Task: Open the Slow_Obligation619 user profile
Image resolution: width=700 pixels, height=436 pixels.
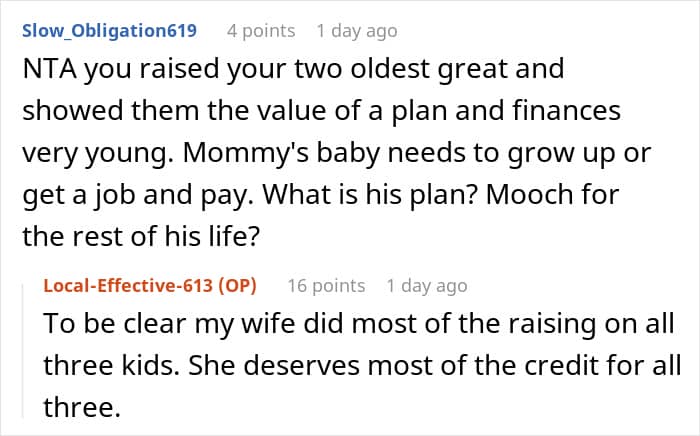Action: point(108,30)
